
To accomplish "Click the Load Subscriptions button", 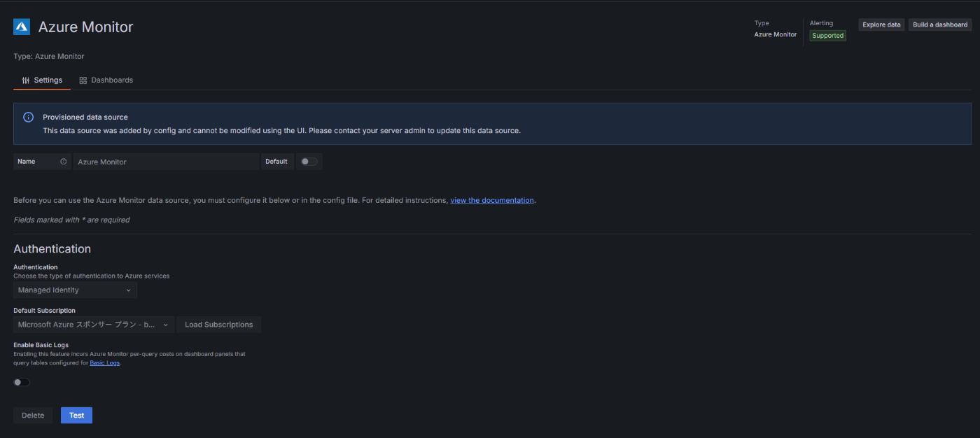I will coord(219,325).
